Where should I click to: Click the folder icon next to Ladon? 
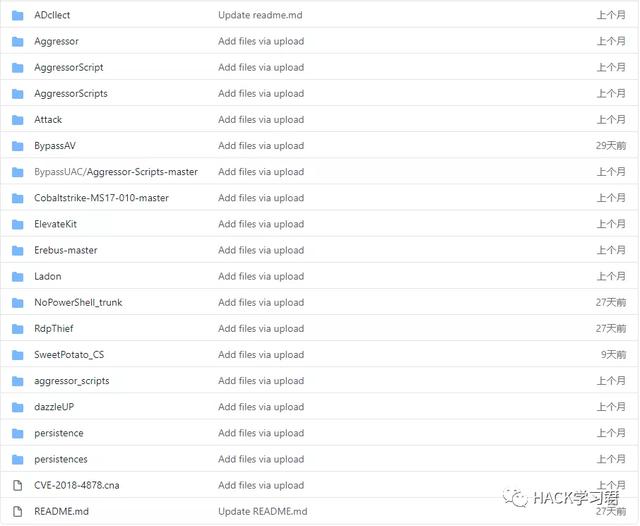click(17, 276)
